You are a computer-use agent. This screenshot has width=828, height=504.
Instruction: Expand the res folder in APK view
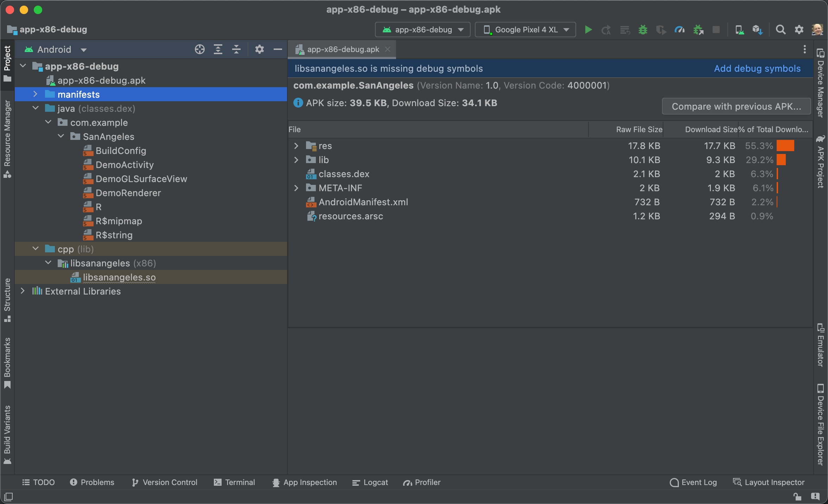tap(296, 146)
